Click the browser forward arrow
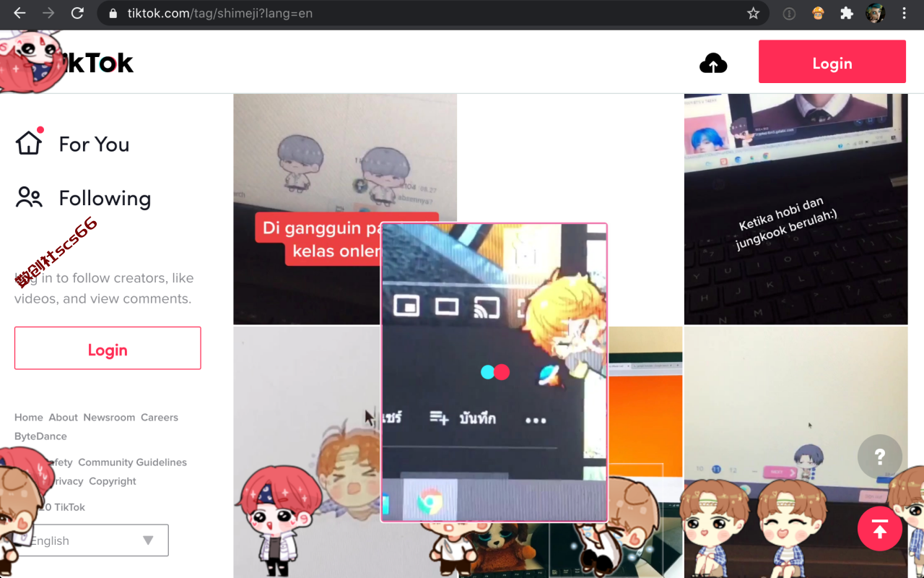This screenshot has height=578, width=924. coord(48,13)
